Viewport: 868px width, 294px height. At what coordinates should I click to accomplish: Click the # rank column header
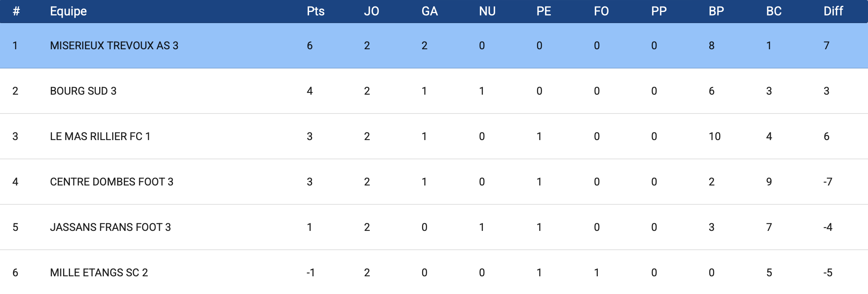tap(16, 11)
